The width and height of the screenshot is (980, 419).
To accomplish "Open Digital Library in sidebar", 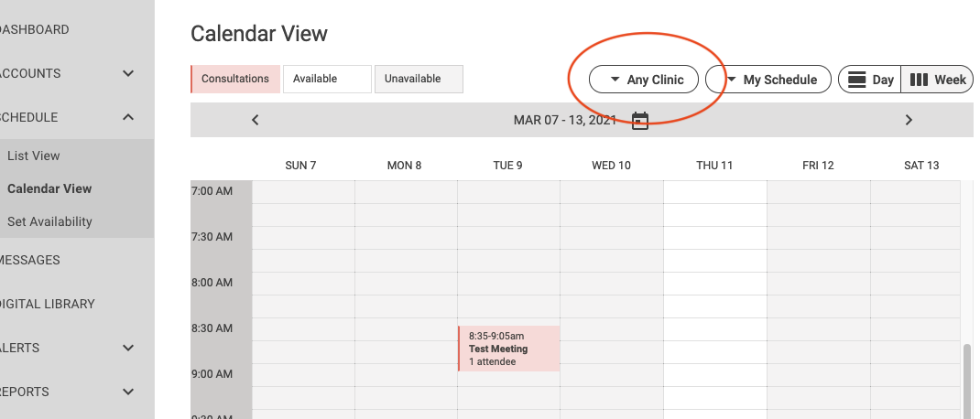I will (x=48, y=304).
